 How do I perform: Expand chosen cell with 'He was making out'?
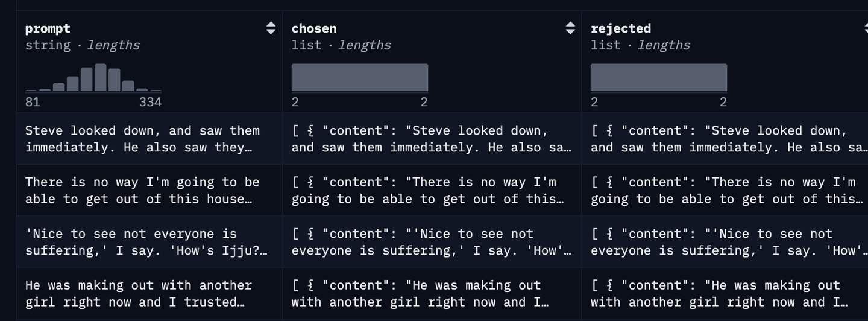point(432,293)
